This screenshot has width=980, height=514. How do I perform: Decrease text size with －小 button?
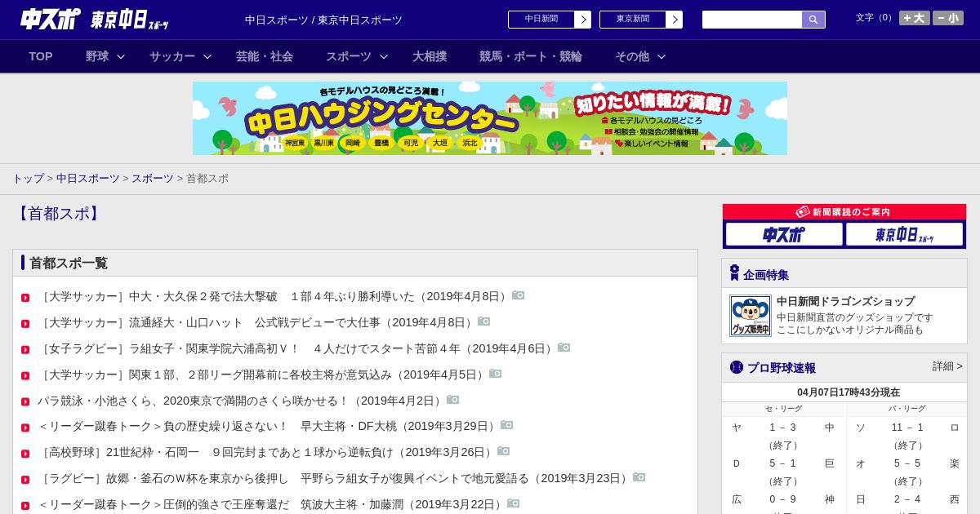pos(948,18)
